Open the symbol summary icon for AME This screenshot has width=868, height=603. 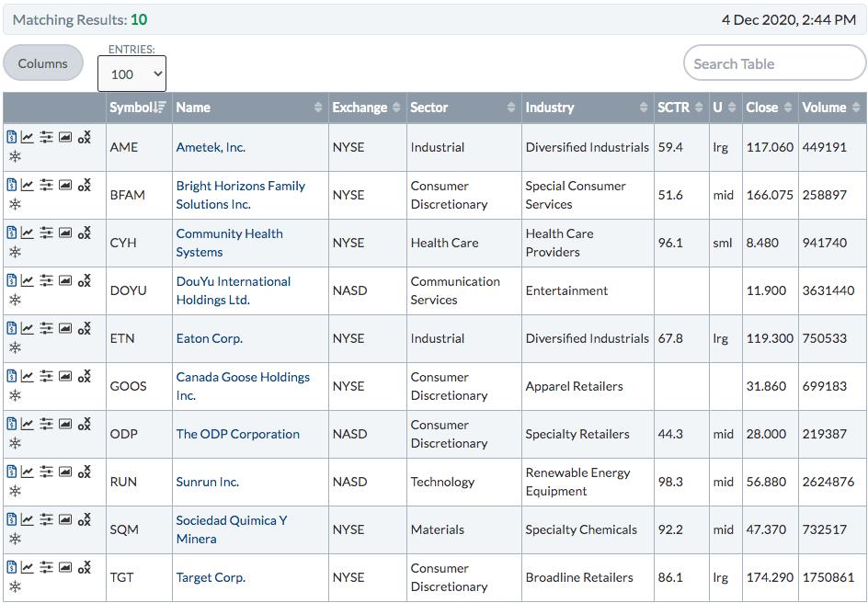click(x=12, y=137)
